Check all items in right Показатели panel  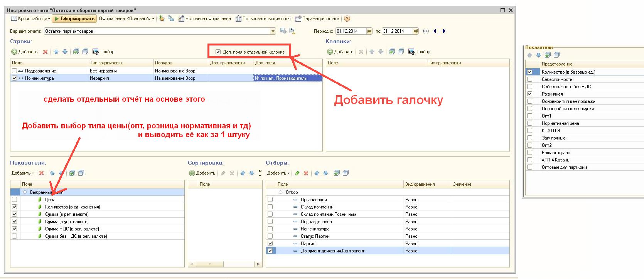tap(547, 55)
